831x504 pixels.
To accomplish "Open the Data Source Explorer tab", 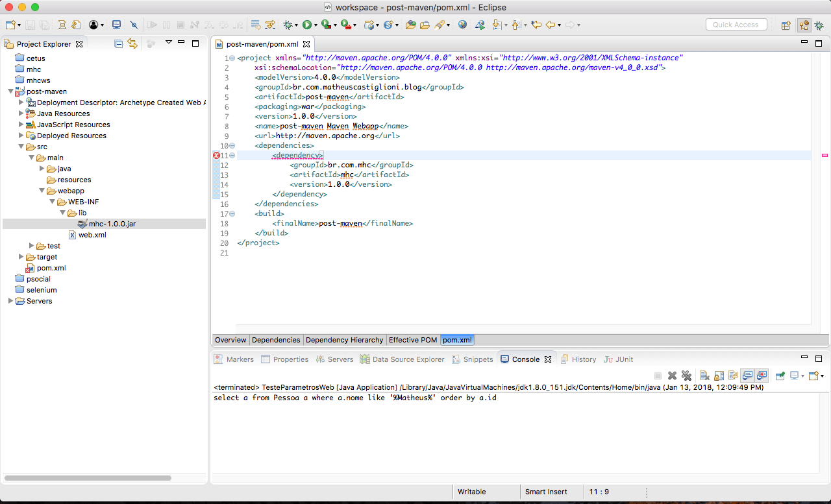I will coord(403,359).
